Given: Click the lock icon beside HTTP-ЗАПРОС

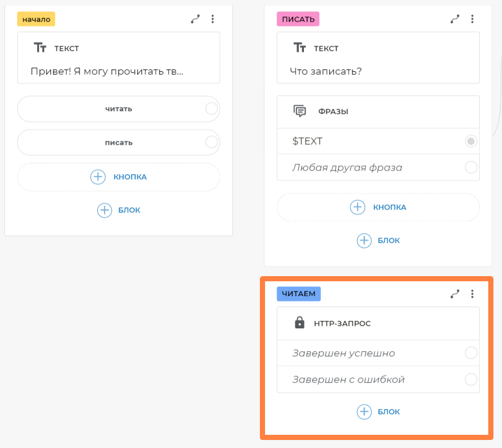Looking at the screenshot, I should point(299,323).
